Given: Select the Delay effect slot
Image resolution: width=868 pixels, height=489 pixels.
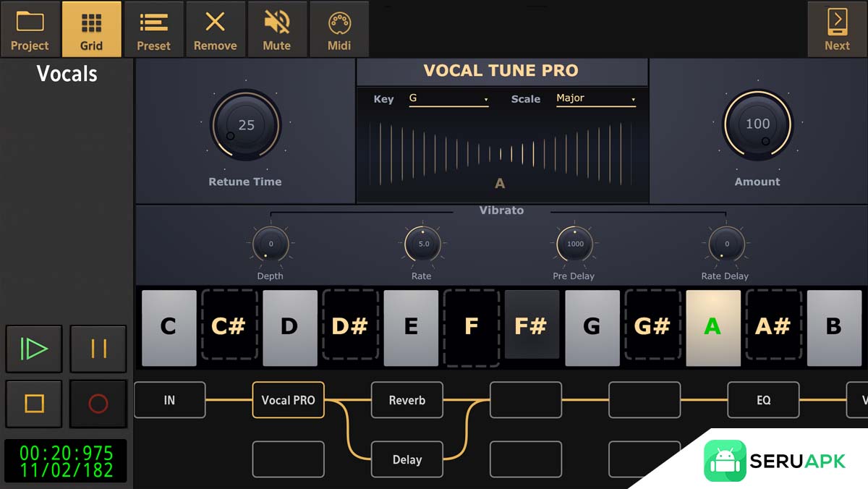Looking at the screenshot, I should [x=407, y=459].
